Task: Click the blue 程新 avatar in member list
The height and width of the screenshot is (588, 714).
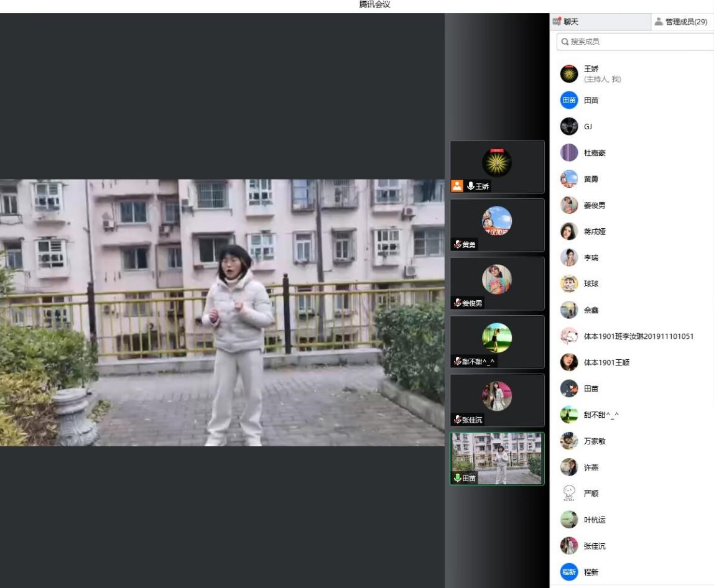Action: coord(568,572)
